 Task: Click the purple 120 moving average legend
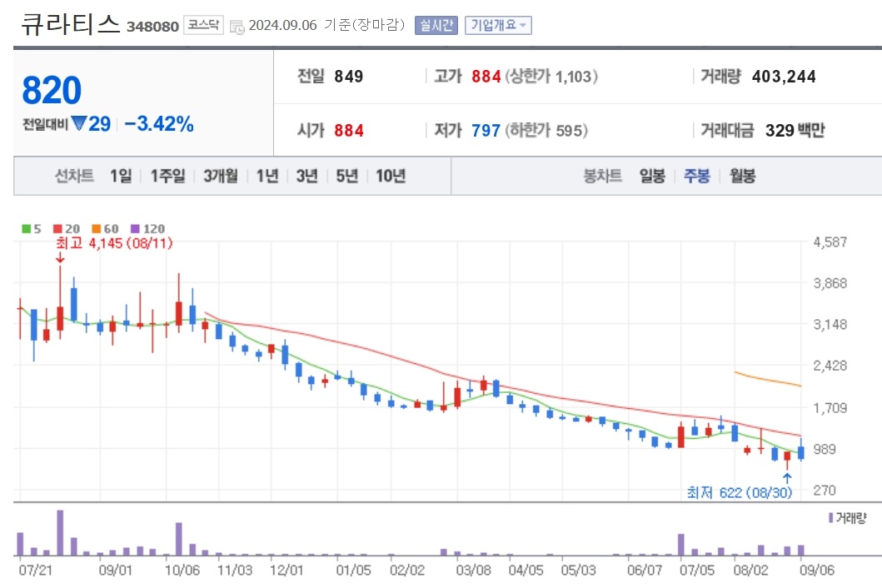coord(148,228)
